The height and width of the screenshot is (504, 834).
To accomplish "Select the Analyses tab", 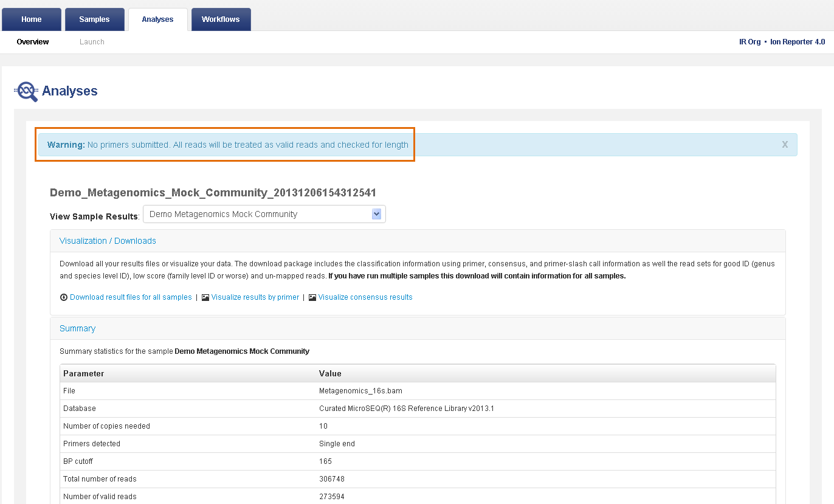I will [157, 19].
